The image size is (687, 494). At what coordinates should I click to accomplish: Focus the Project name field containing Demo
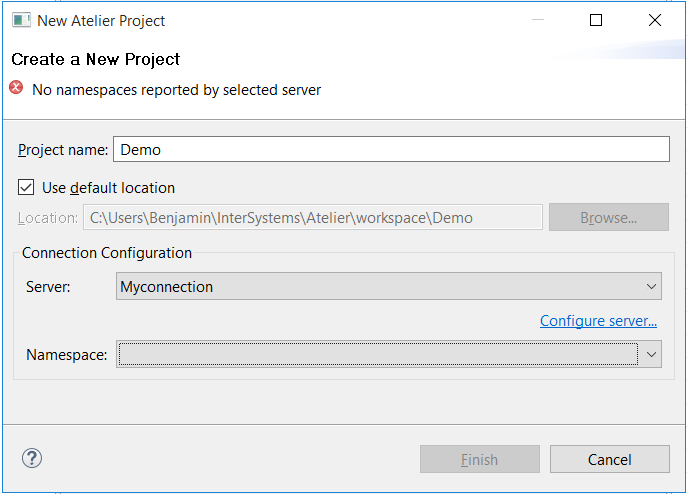(391, 149)
